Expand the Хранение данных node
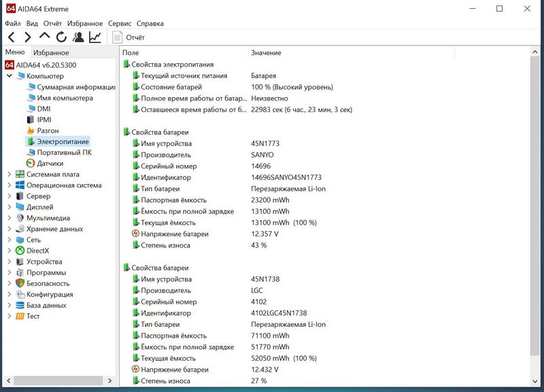Viewport: 544px width, 392px height. (x=9, y=229)
